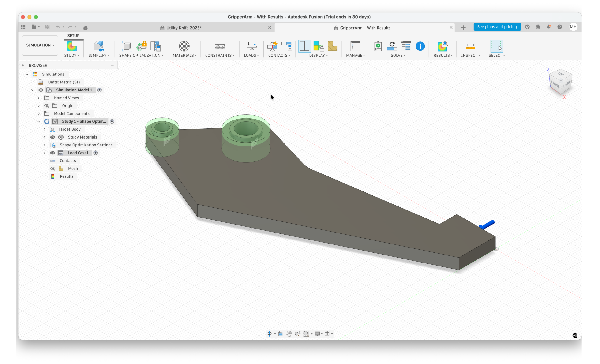Open the RESULTS dropdown menu
The width and height of the screenshot is (600, 364).
[x=443, y=56]
